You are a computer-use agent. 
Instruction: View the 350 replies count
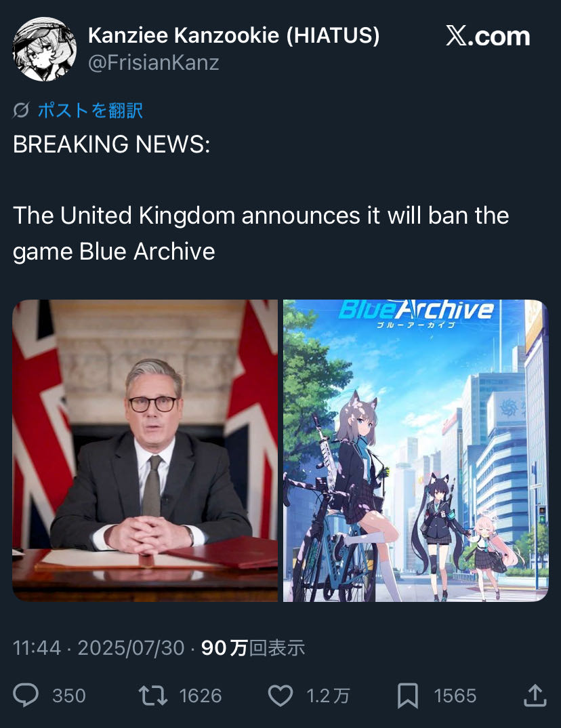pos(69,696)
